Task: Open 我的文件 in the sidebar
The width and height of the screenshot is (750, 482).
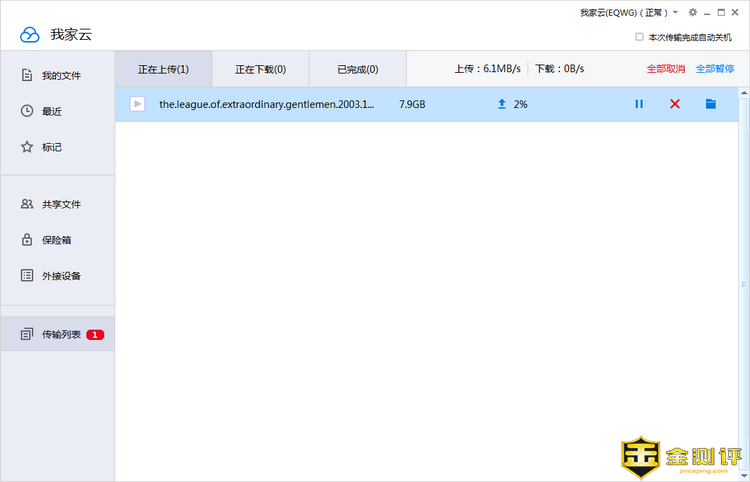Action: [60, 76]
